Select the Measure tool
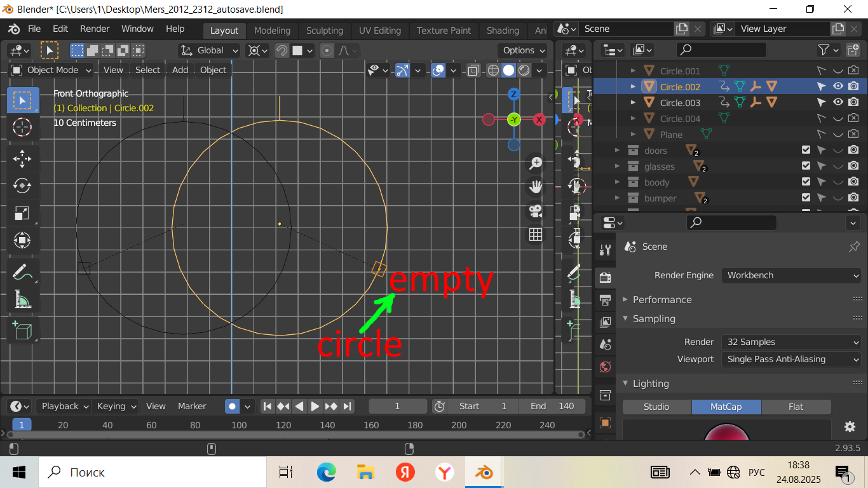Screen dimensions: 868x488 click(x=22, y=299)
